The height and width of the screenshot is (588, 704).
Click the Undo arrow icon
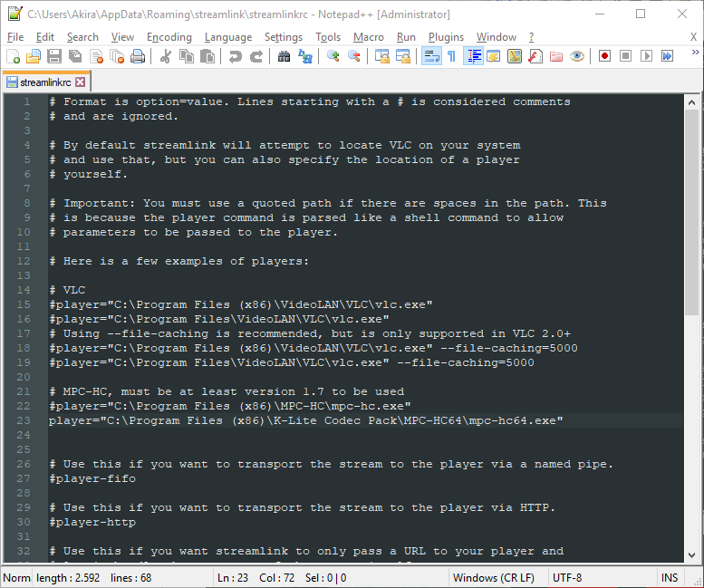235,56
